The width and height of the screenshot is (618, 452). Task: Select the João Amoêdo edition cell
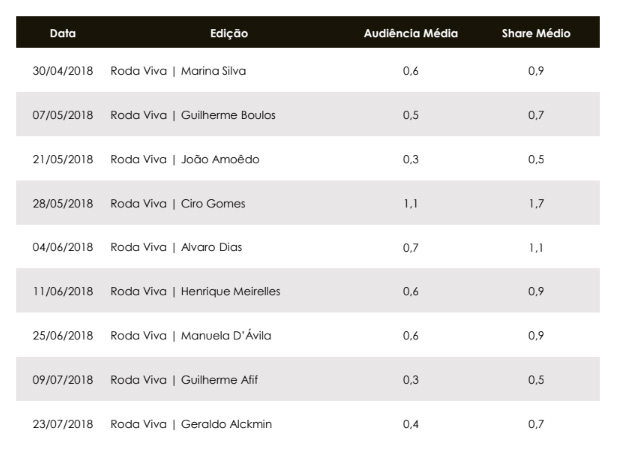[x=185, y=159]
